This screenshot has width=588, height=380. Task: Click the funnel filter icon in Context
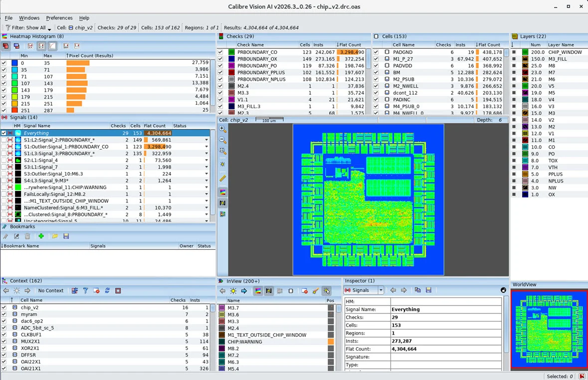coord(85,291)
